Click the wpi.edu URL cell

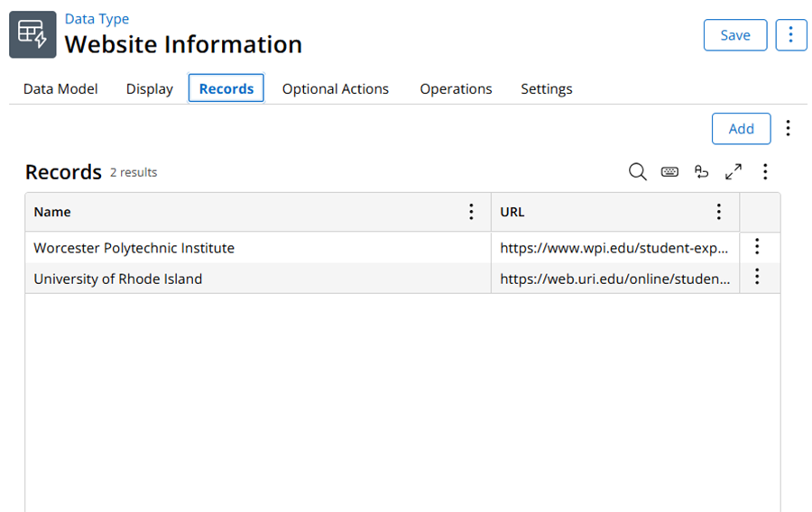615,248
